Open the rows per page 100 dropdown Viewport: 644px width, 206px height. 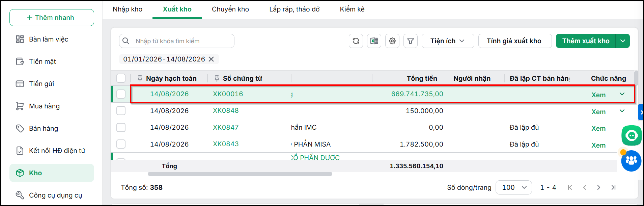[x=514, y=187]
